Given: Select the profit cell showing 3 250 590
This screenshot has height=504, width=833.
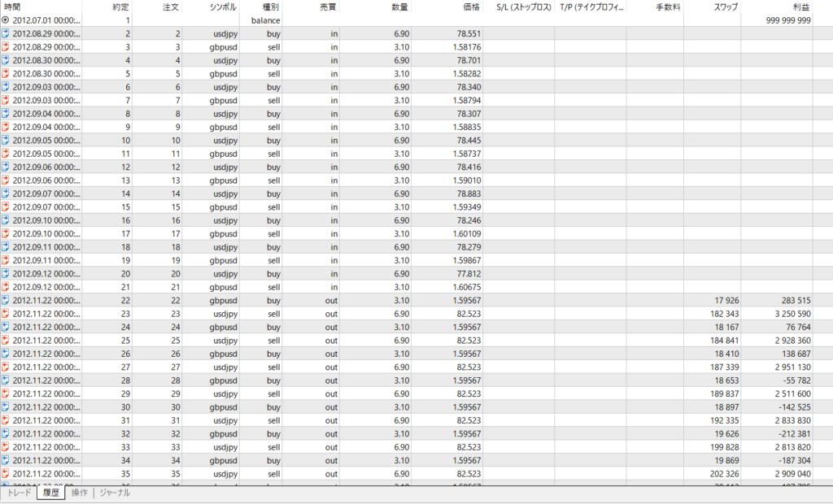Looking at the screenshot, I should click(787, 313).
